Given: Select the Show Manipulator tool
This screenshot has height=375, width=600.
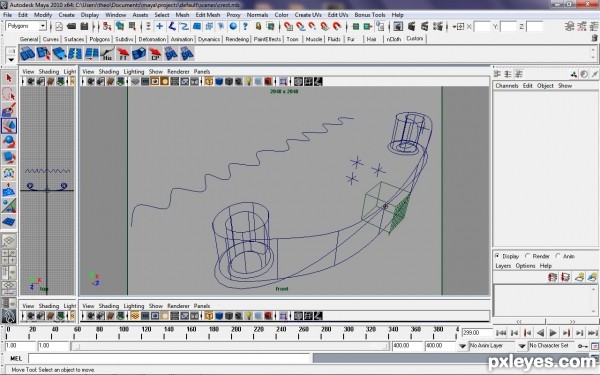Looking at the screenshot, I should click(x=9, y=205).
